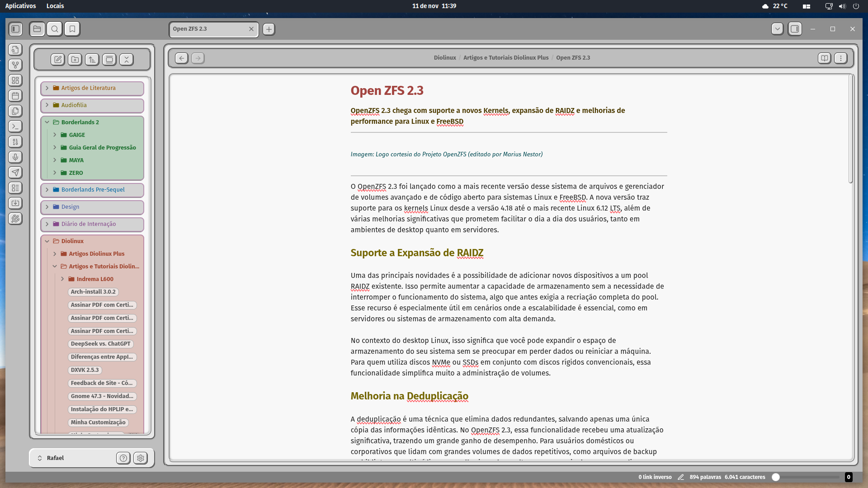
Task: Collapse the Borderlands 2 folder
Action: click(x=47, y=122)
